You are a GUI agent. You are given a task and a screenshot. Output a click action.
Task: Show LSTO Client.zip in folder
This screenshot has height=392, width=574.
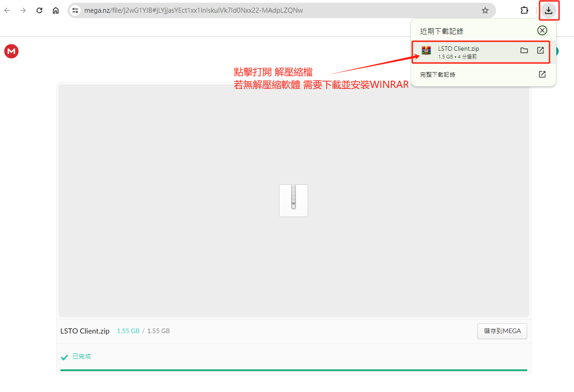point(524,50)
